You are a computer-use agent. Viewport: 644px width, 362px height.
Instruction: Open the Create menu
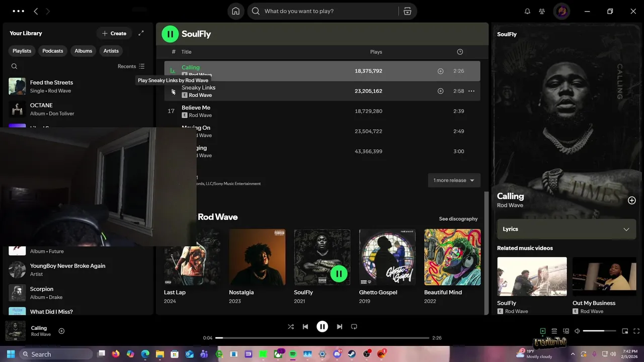coord(114,33)
